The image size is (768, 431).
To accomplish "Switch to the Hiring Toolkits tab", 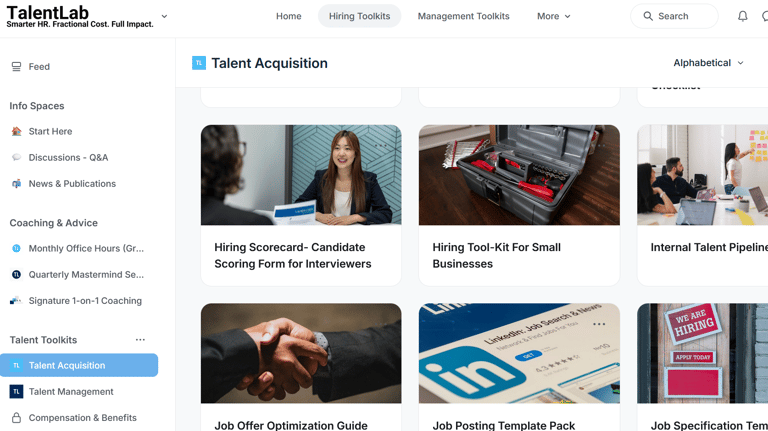I will click(359, 16).
